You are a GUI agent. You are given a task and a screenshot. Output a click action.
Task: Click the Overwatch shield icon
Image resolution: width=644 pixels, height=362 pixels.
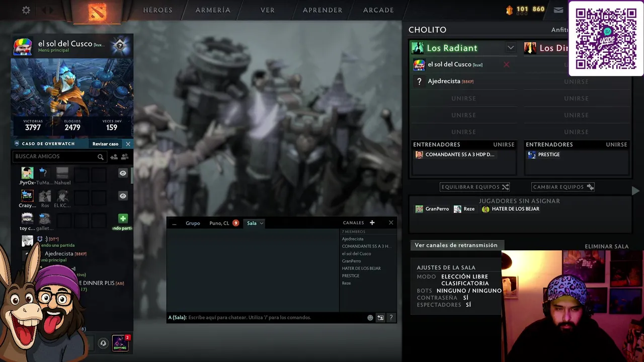pyautogui.click(x=17, y=144)
